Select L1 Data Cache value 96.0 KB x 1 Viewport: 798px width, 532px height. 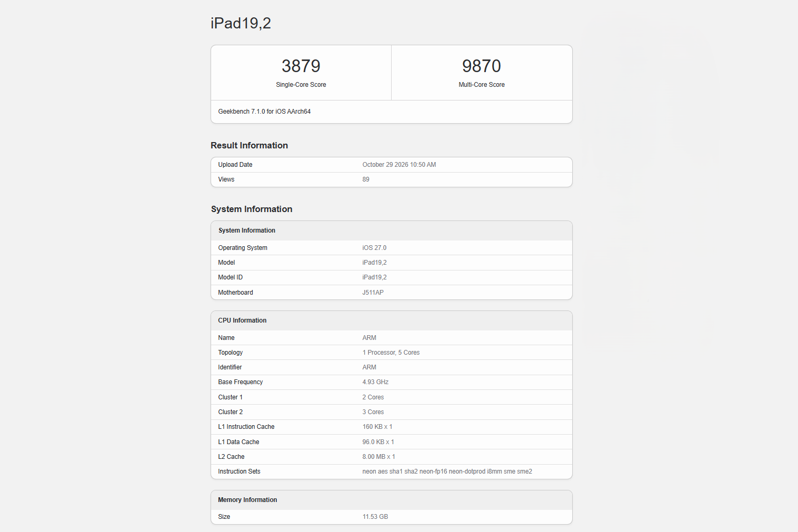coord(378,442)
